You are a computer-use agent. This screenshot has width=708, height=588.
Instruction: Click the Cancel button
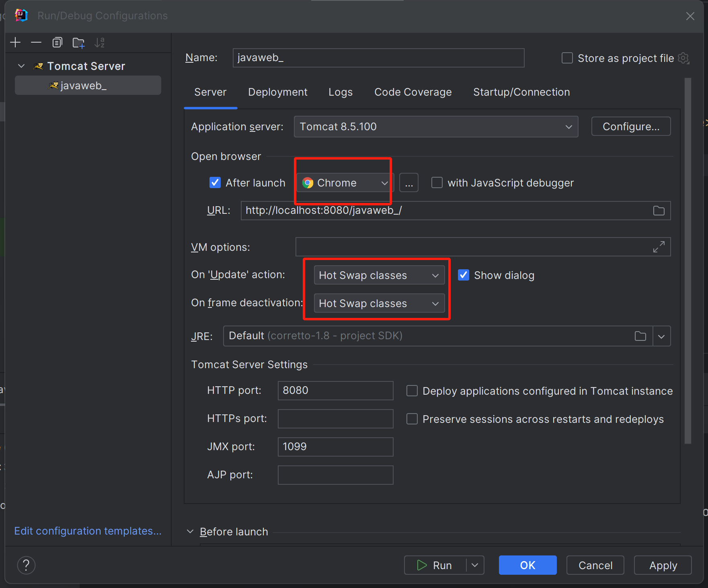[x=595, y=565]
